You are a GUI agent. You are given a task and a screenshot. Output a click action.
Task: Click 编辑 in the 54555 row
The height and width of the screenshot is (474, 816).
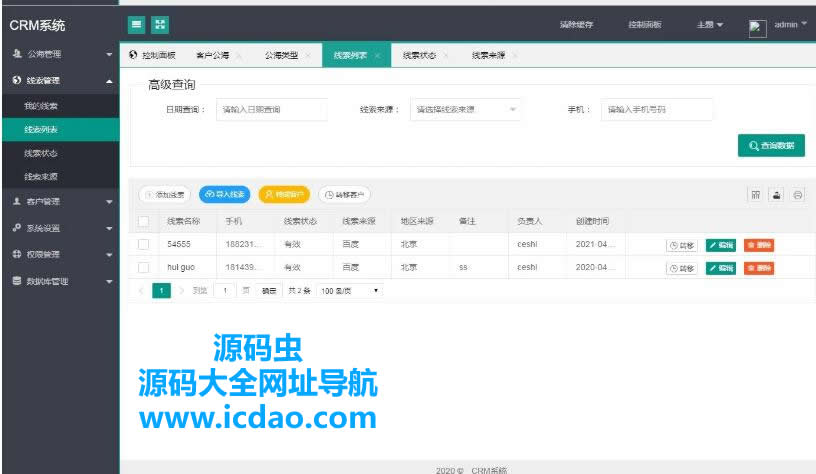[721, 245]
